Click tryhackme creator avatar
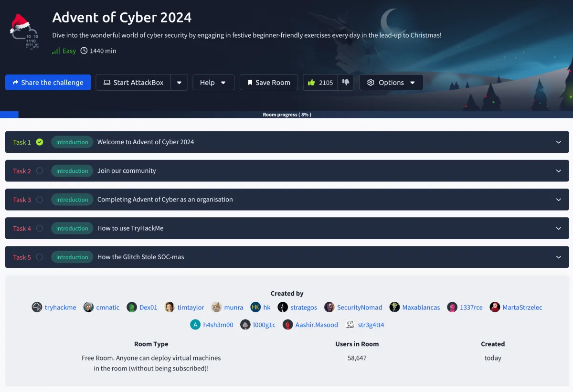The image size is (573, 392). [x=37, y=307]
